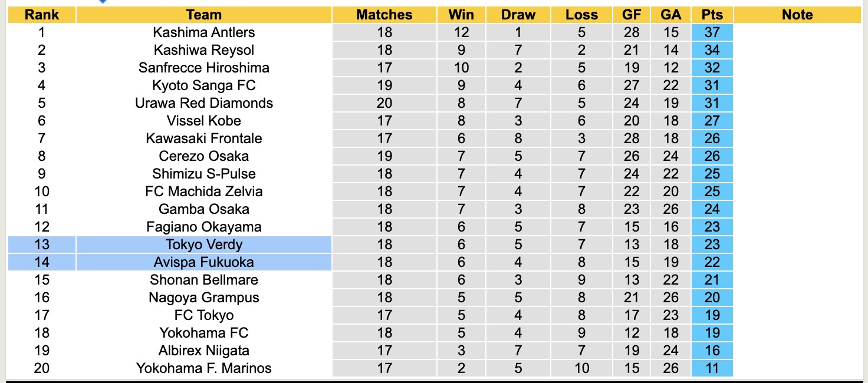Select the Kashiwa Reysol team name
Screen dimensions: 868x383
203,50
